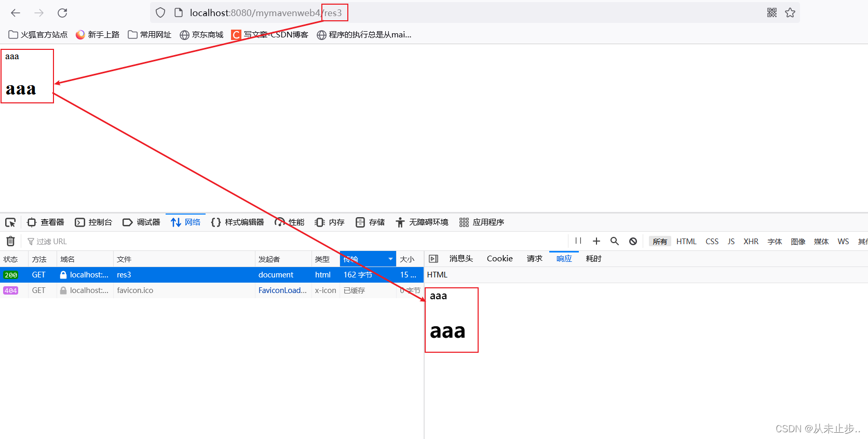This screenshot has width=868, height=439.
Task: Reload the current page
Action: click(x=62, y=13)
